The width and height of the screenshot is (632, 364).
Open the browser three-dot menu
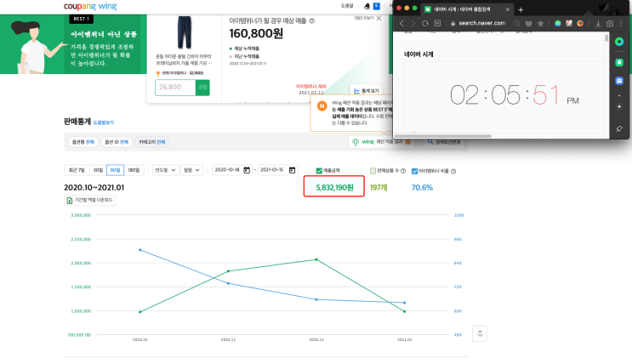[621, 23]
